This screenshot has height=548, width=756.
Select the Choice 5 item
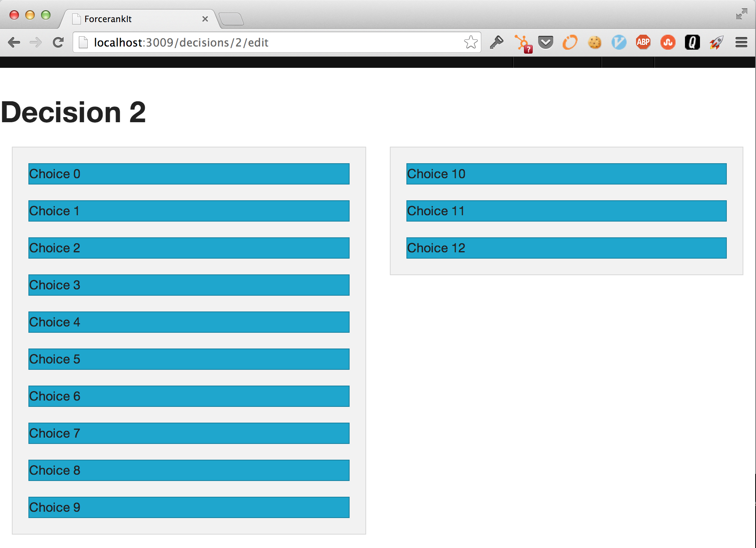[188, 359]
